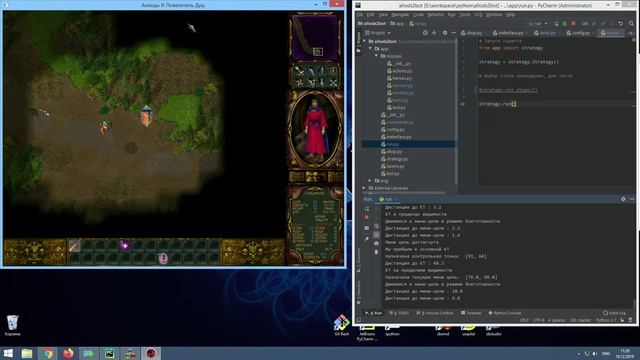640x360 pixels.
Task: Select interface.py in project tree
Action: [396, 137]
